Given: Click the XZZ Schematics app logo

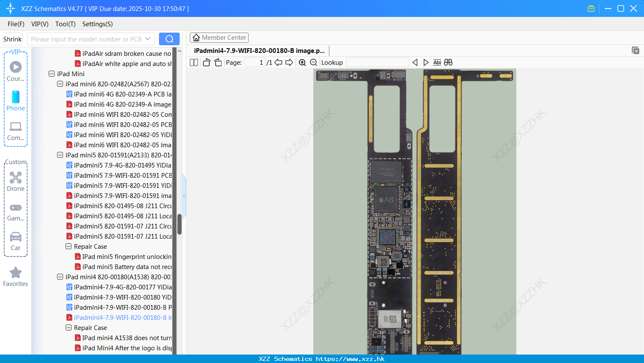Looking at the screenshot, I should (11, 8).
